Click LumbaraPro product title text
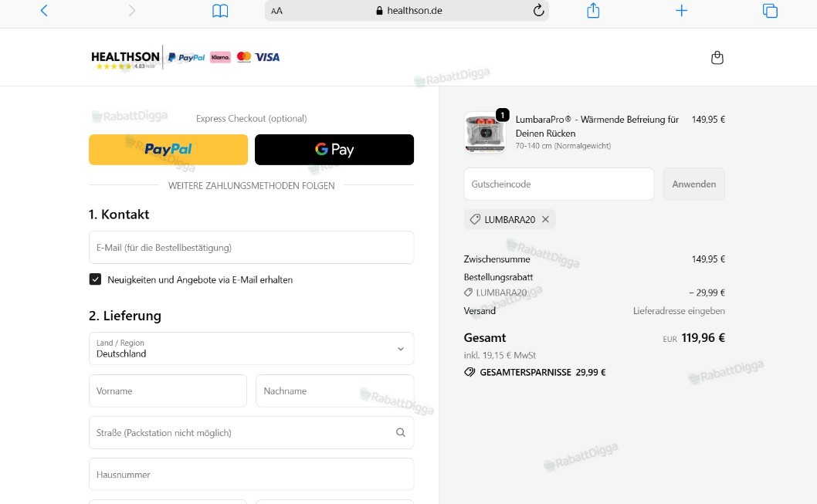Screen dimensions: 817x504 pyautogui.click(x=597, y=126)
